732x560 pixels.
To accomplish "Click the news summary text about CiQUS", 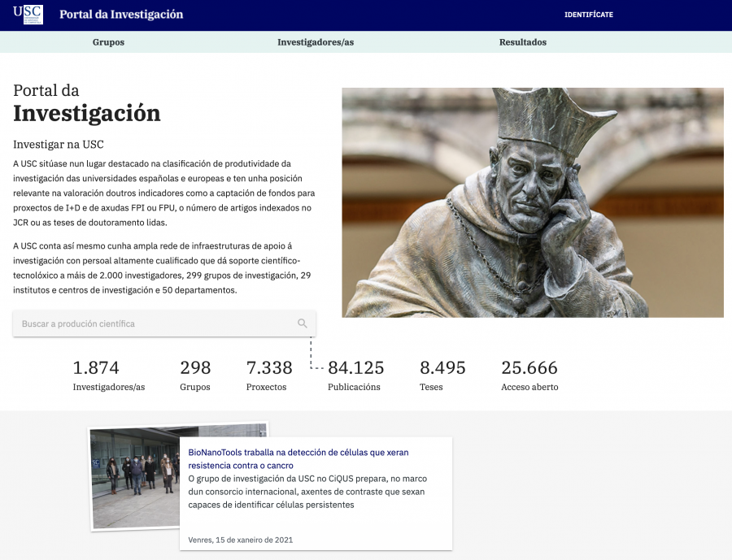I will 307,492.
